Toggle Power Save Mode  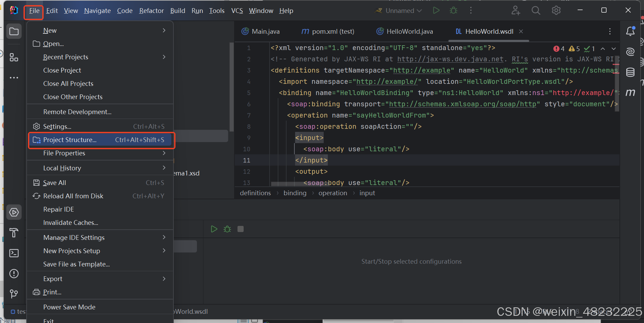pyautogui.click(x=100, y=307)
